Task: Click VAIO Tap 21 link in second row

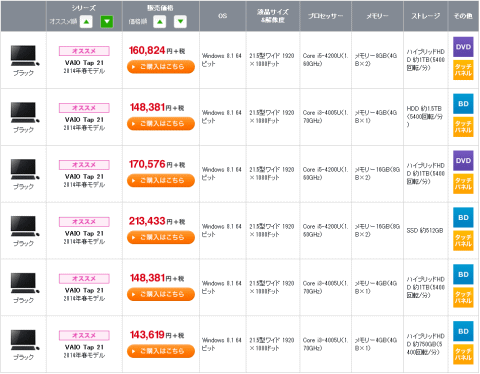Action: pyautogui.click(x=84, y=120)
